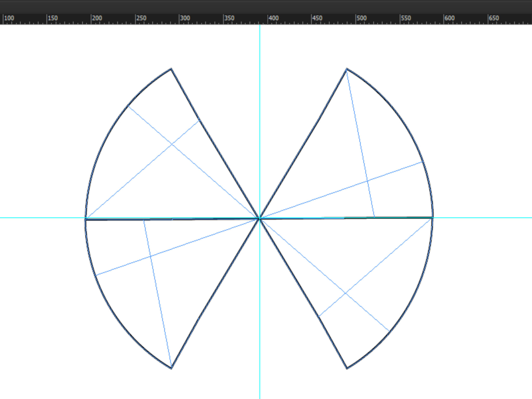Viewport: 532px width, 399px height.
Task: Click the 100 mark on the ruler
Action: [x=9, y=18]
